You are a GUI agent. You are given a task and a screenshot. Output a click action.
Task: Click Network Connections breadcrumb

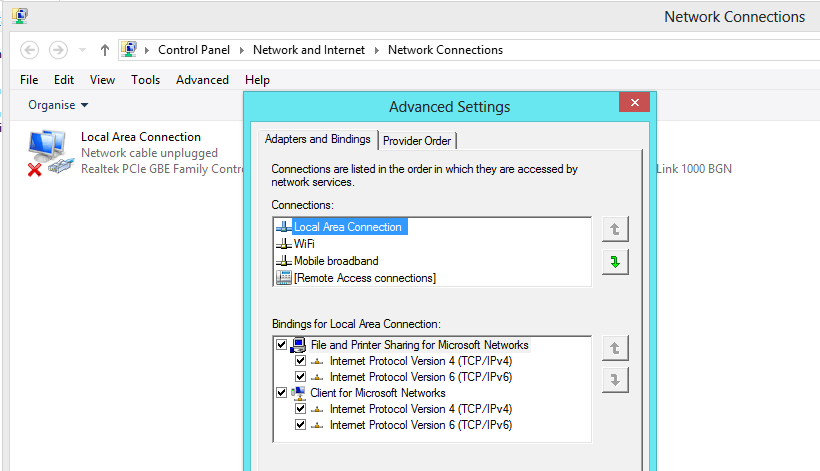click(445, 50)
